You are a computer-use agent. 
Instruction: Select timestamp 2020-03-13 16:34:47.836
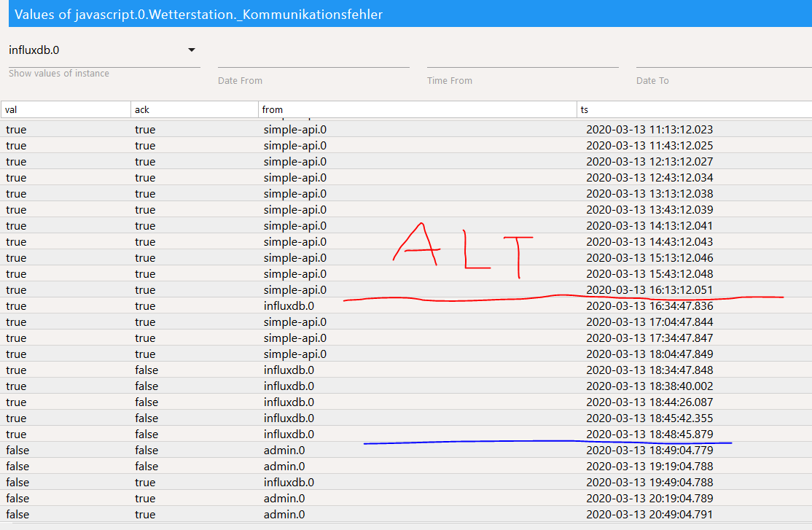click(x=649, y=306)
